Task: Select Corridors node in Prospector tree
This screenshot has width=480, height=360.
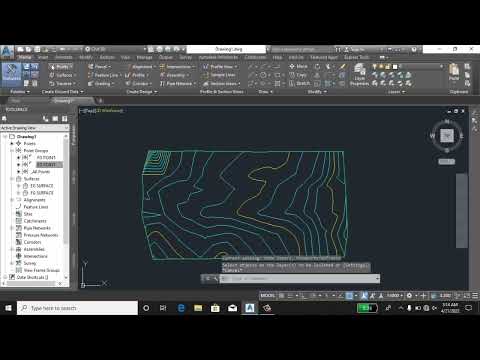Action: point(33,242)
